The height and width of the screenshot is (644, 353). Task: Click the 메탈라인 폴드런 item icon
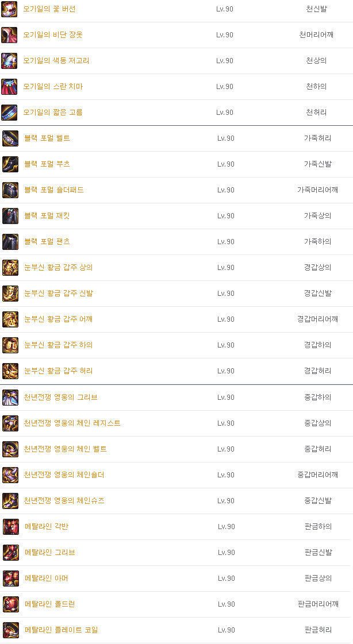10,604
